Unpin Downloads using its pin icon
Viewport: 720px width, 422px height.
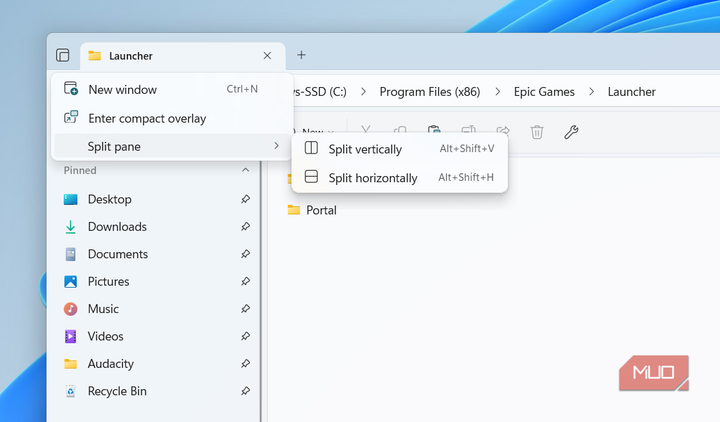pos(245,227)
